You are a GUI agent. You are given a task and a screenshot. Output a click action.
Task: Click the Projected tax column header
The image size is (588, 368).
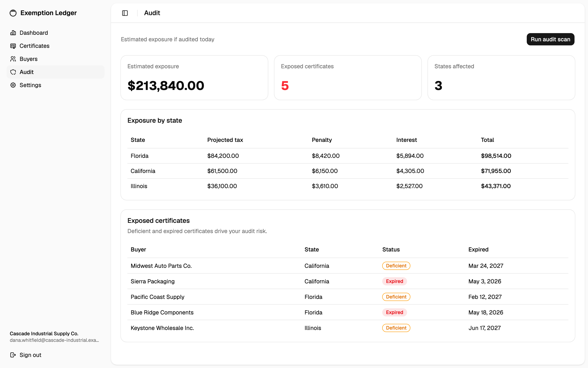click(x=225, y=140)
